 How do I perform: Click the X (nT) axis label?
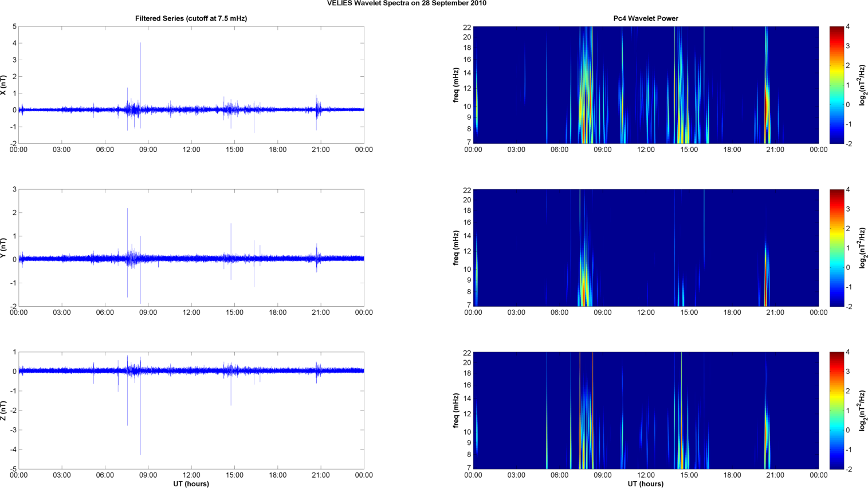click(4, 85)
